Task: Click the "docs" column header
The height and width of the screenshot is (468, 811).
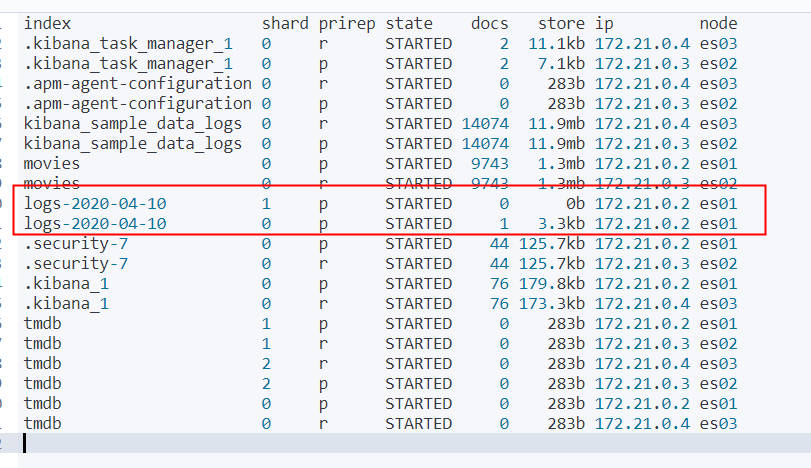Action: [489, 23]
